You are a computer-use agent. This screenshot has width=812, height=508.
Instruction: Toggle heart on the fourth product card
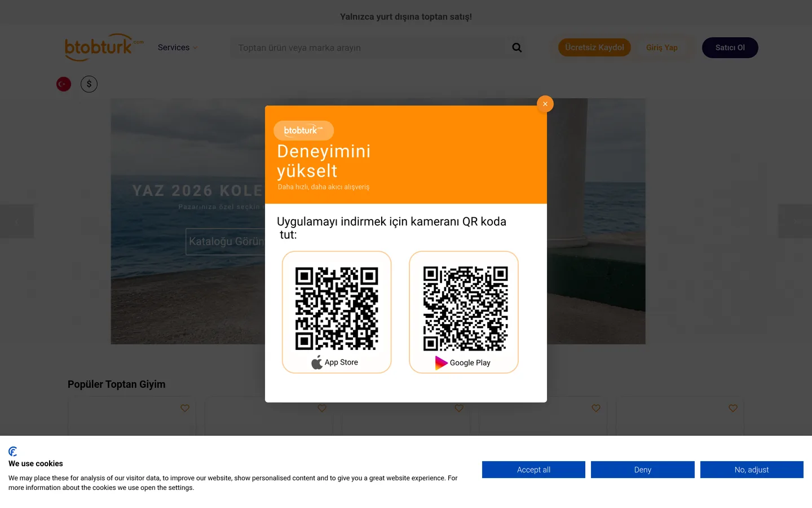(596, 408)
